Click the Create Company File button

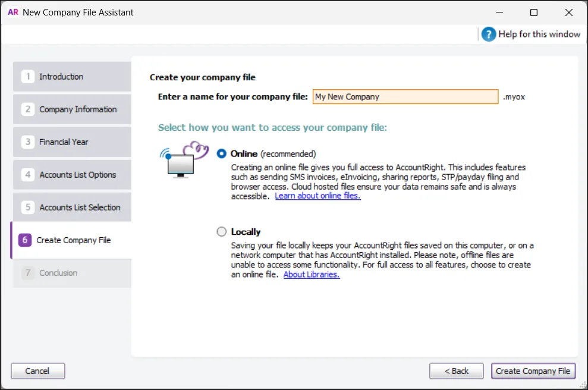point(533,370)
